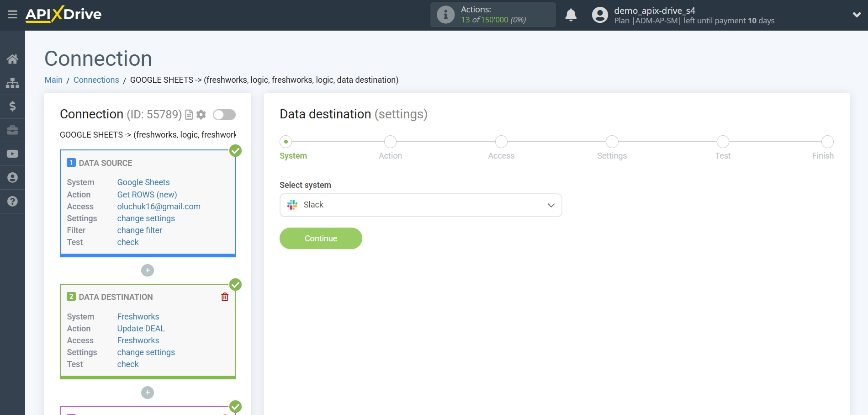Open the connections sitemap sidebar icon
This screenshot has height=415, width=868.
click(x=12, y=83)
